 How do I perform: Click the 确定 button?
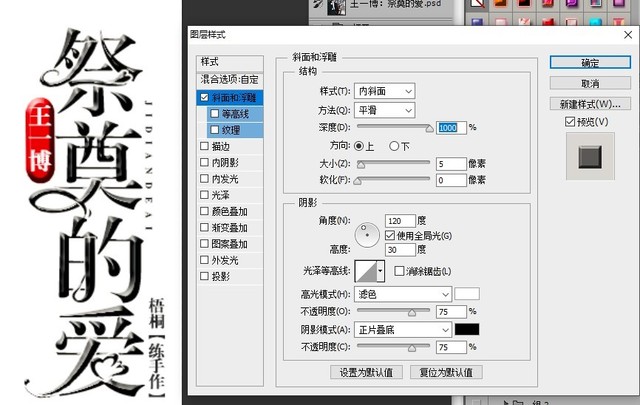tap(590, 63)
